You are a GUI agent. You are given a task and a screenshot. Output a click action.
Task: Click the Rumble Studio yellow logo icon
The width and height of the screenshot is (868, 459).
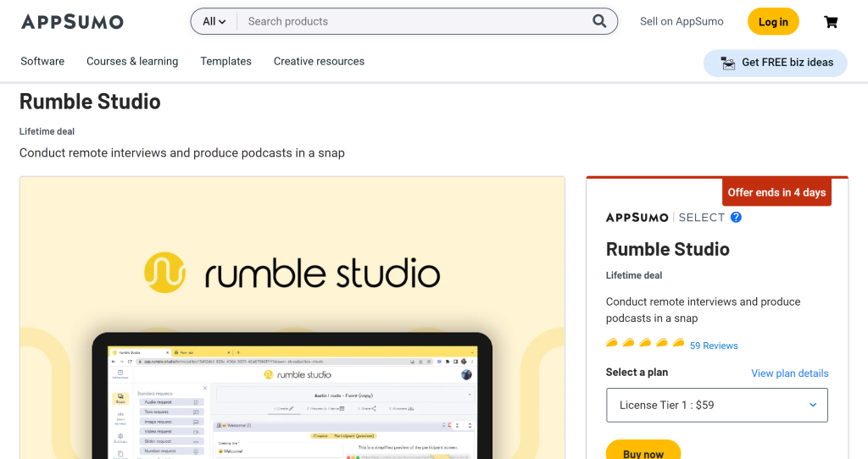click(x=164, y=273)
